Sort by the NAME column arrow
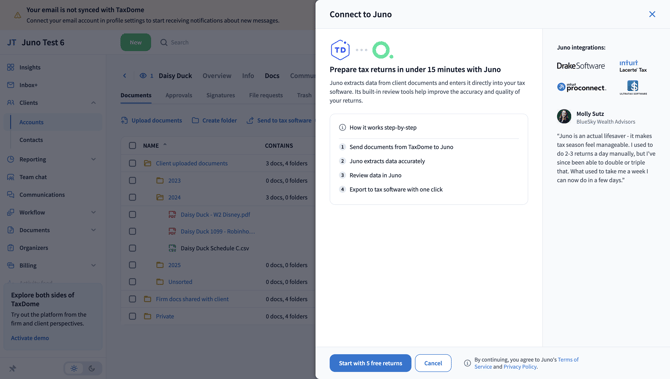 (165, 145)
